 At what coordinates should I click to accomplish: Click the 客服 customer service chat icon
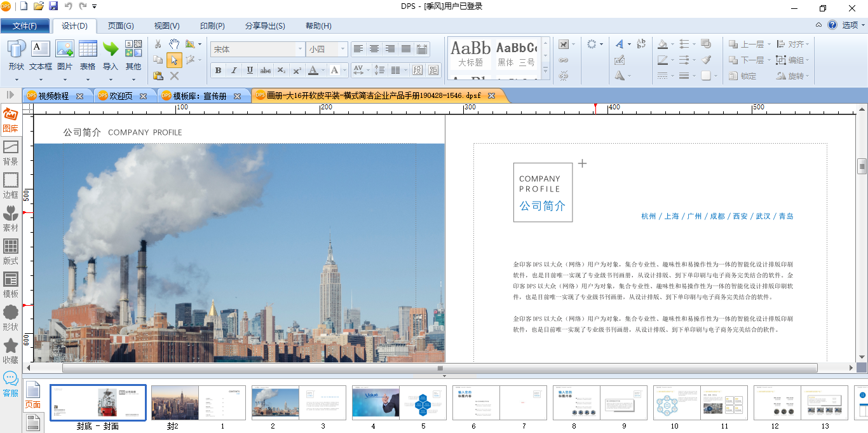(x=11, y=385)
